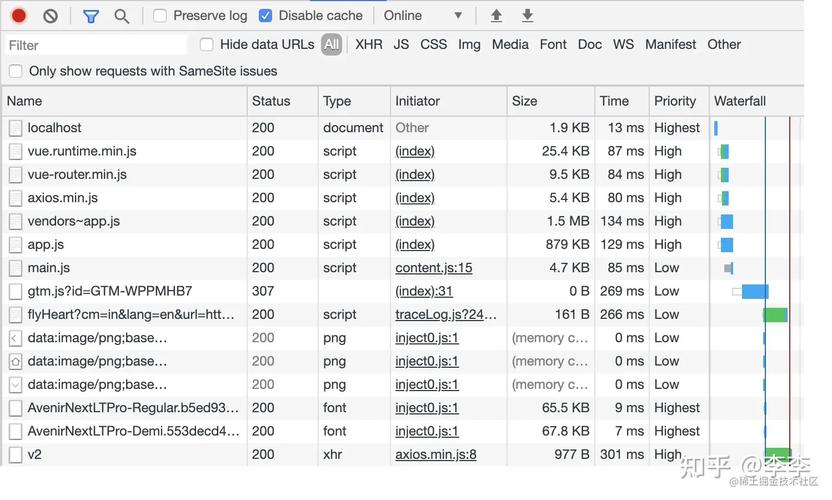Viewport: 832px width, 500px height.
Task: Filter requests by Font type
Action: coord(553,45)
